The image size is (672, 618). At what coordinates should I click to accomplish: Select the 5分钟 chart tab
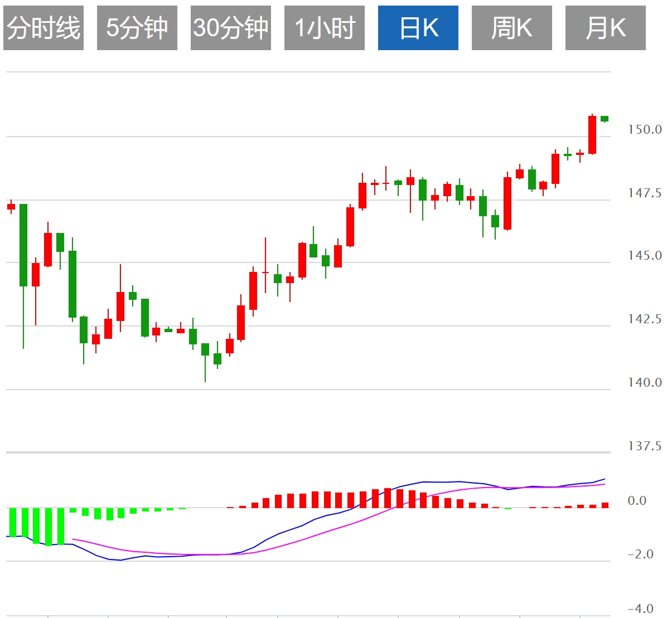pos(137,28)
